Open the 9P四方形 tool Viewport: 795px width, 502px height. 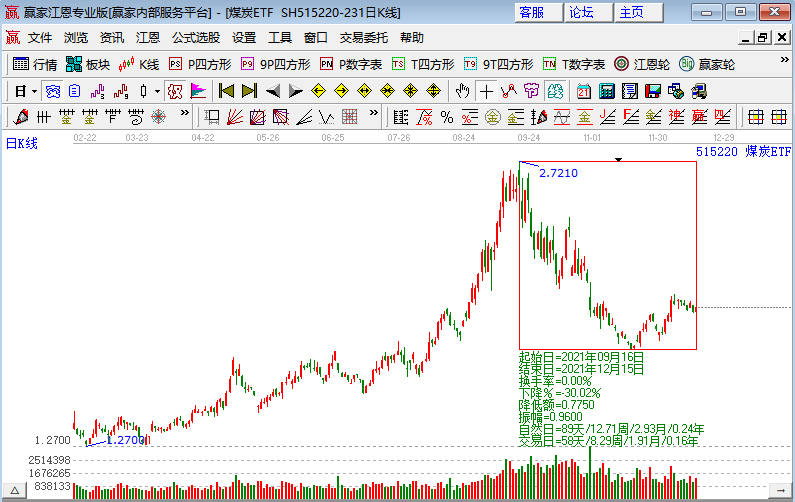275,64
